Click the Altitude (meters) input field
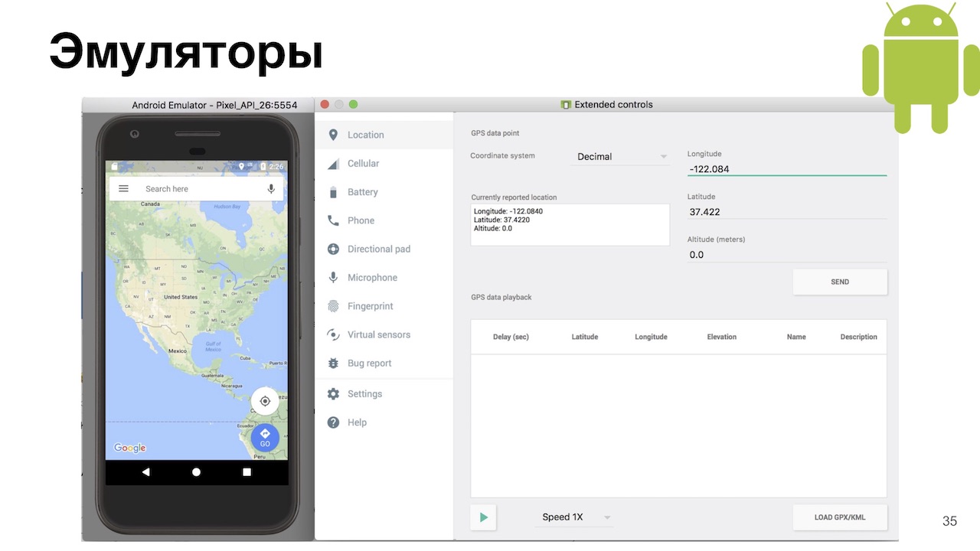980x551 pixels. [x=787, y=255]
